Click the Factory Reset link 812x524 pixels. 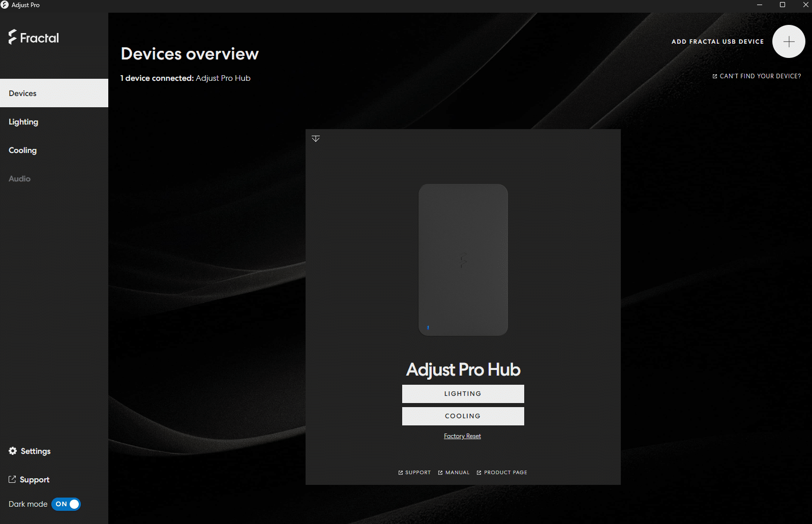(462, 436)
